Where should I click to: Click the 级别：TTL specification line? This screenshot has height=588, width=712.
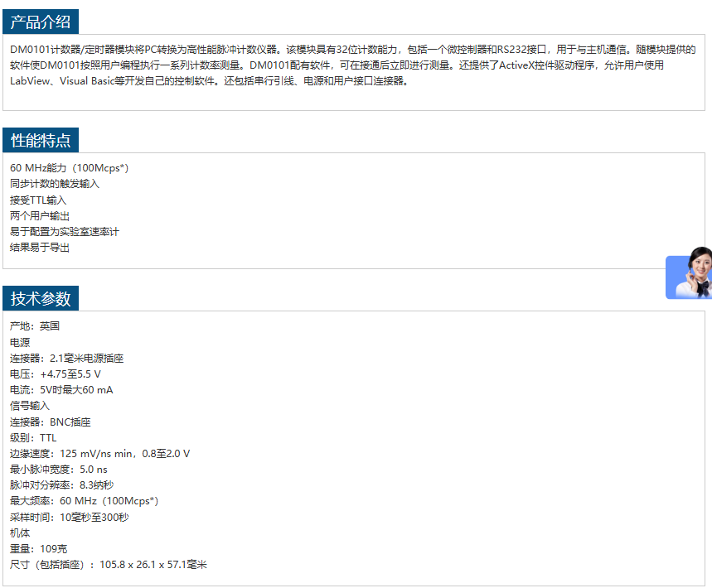tap(33, 438)
